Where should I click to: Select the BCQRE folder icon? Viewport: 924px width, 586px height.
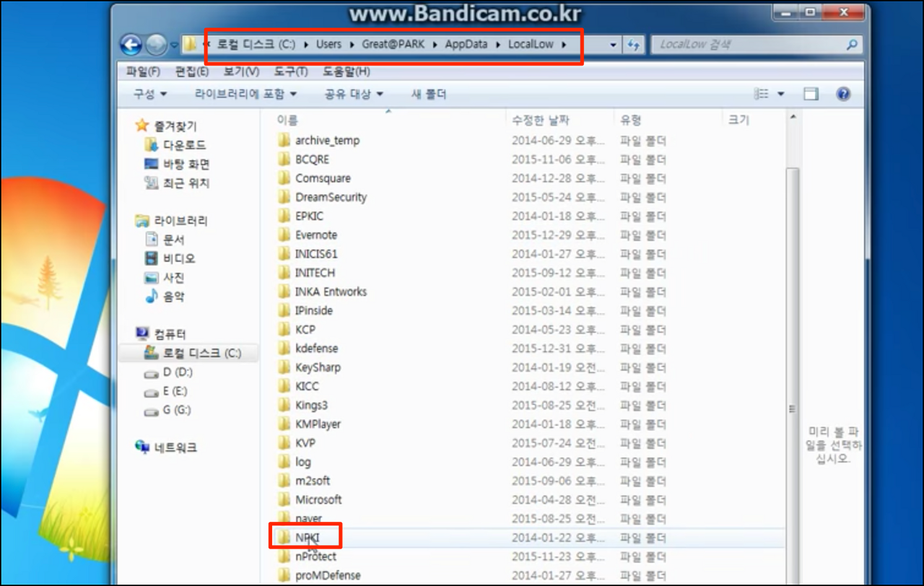pyautogui.click(x=284, y=159)
